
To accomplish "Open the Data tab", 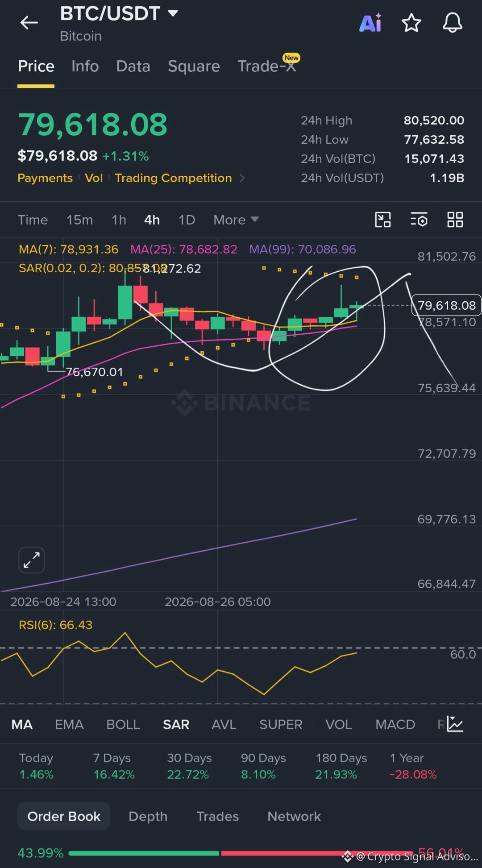I will click(133, 66).
